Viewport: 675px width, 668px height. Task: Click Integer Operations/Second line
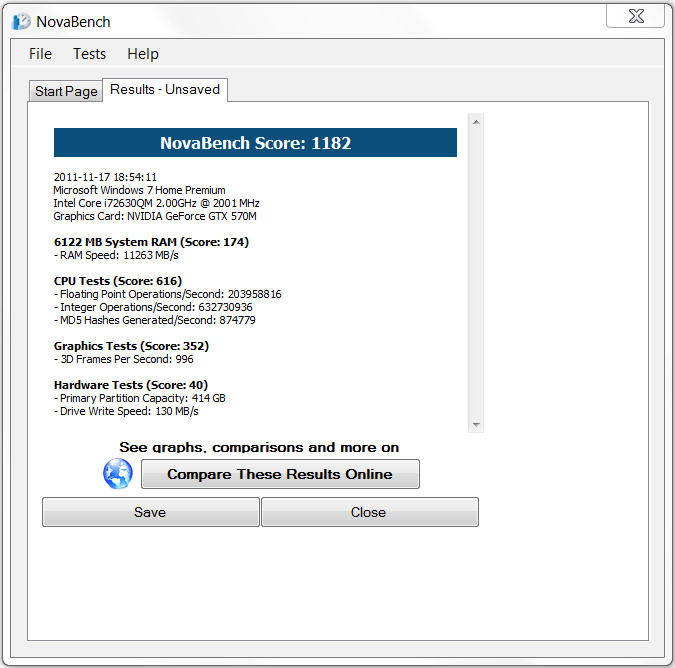pyautogui.click(x=153, y=307)
